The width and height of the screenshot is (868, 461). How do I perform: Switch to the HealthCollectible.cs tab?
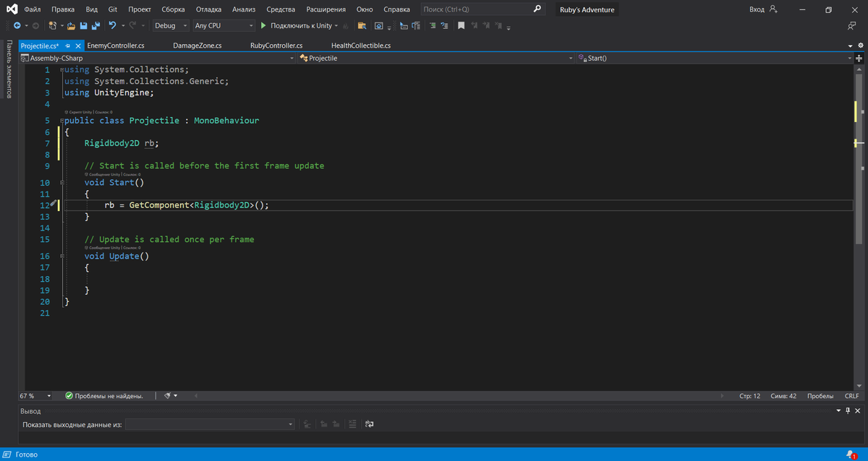coord(361,46)
